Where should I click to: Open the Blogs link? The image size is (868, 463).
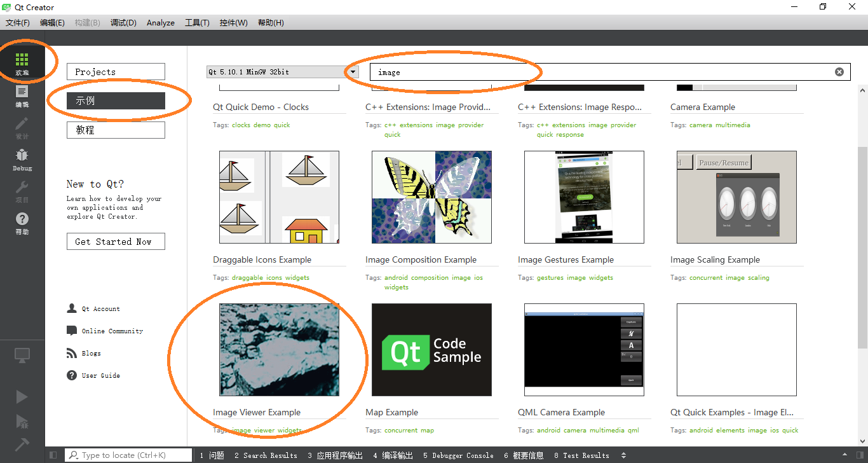pyautogui.click(x=92, y=353)
